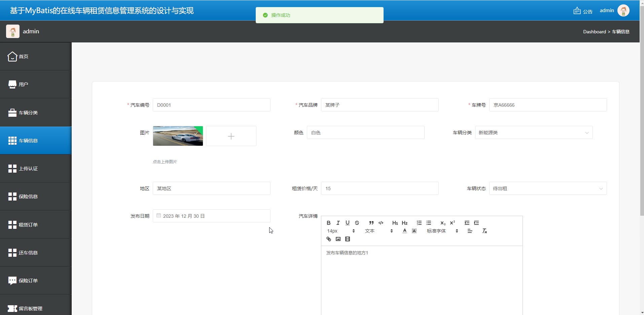Image resolution: width=644 pixels, height=315 pixels.
Task: Open the 车辆分类 dropdown showing 新能源类
Action: [534, 133]
